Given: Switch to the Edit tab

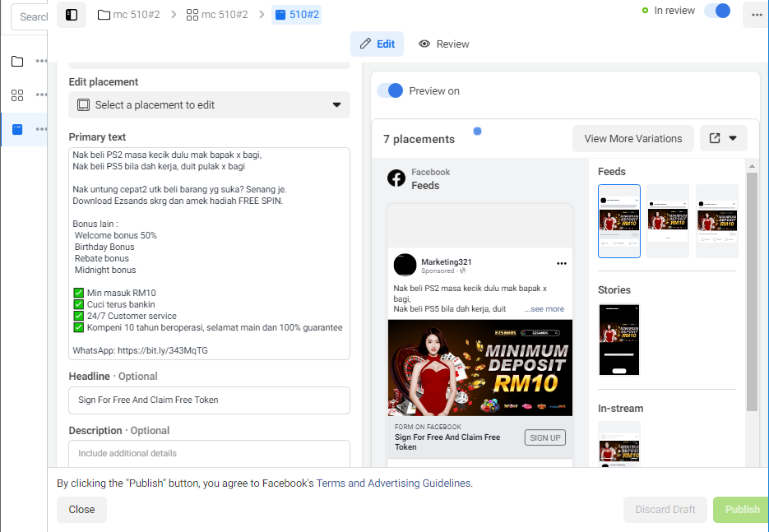Looking at the screenshot, I should (x=377, y=44).
